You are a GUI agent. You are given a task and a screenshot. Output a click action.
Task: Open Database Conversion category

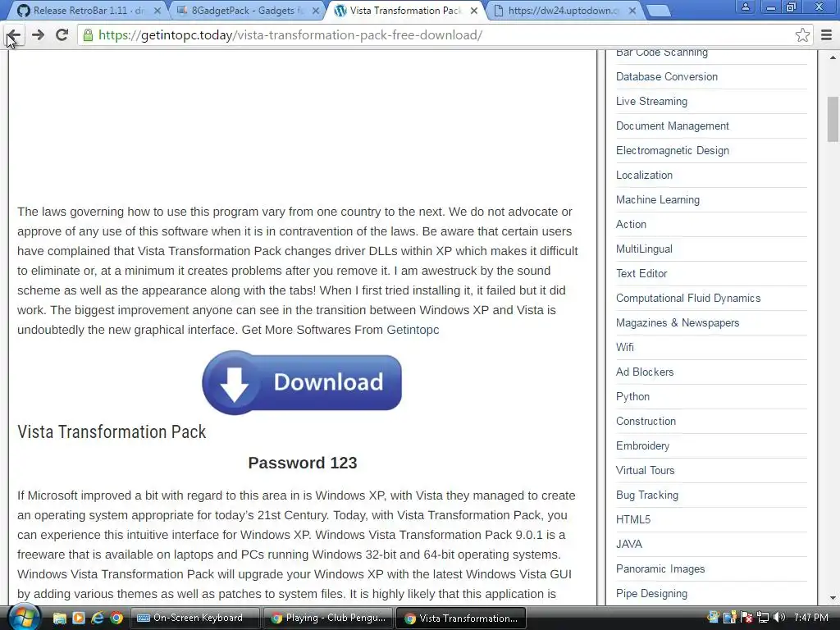pyautogui.click(x=666, y=76)
